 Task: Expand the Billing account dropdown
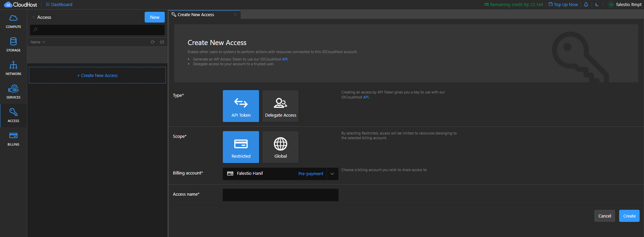(332, 174)
